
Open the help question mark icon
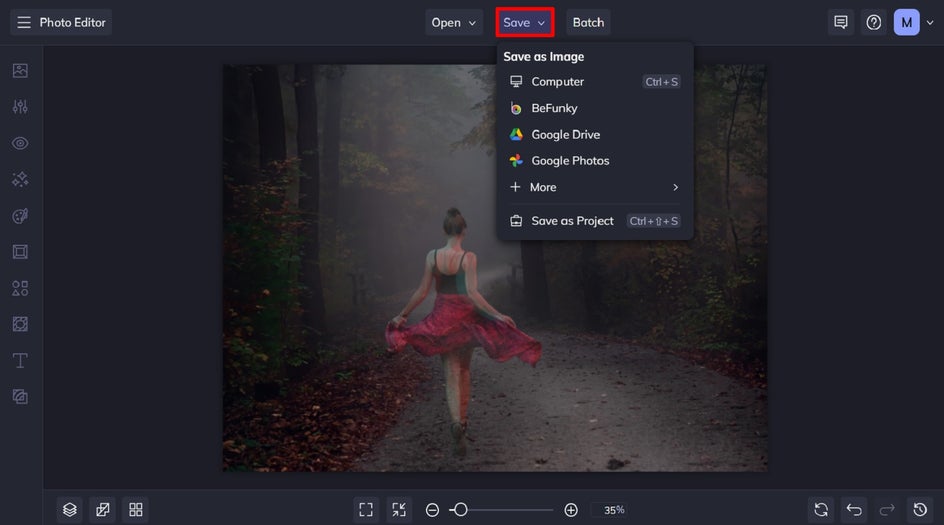[874, 22]
